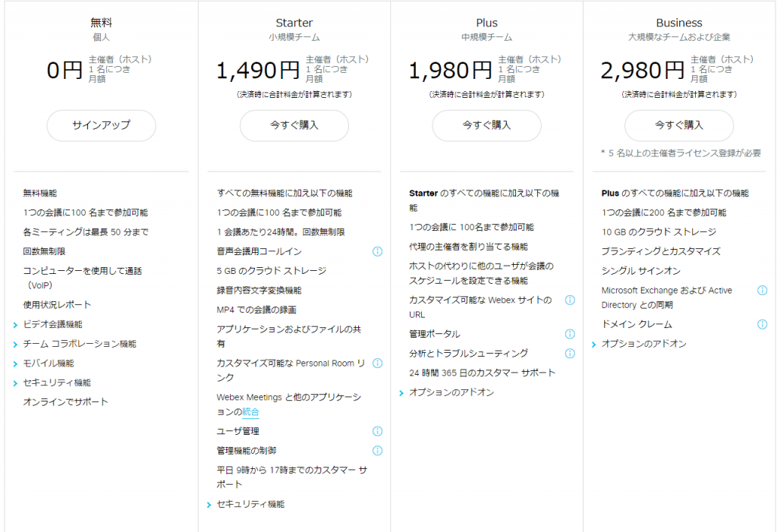Click the ドメイン クレーム info icon
Image resolution: width=777 pixels, height=532 pixels.
(763, 323)
